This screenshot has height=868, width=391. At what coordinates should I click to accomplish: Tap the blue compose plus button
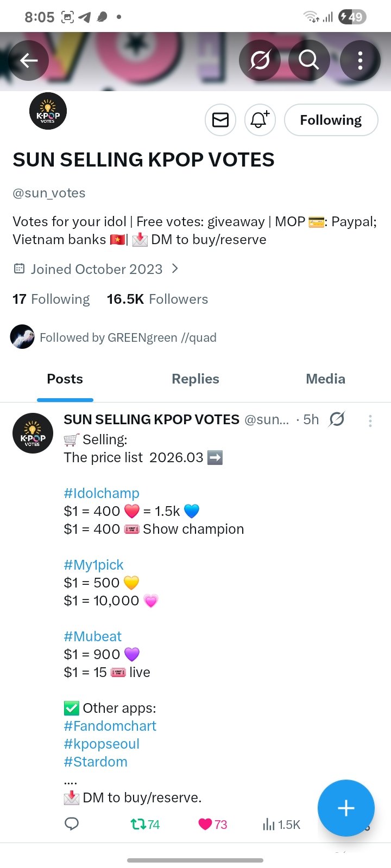tap(346, 808)
